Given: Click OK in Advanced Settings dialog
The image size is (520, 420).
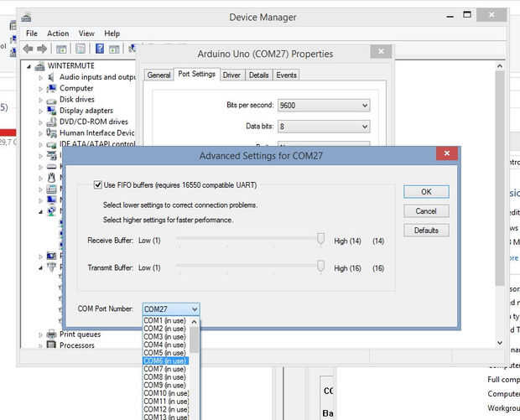Looking at the screenshot, I should [426, 192].
